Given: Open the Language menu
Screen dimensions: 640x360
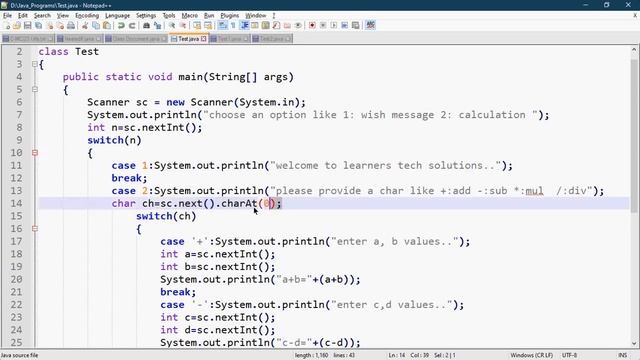Looking at the screenshot, I should click(117, 16).
